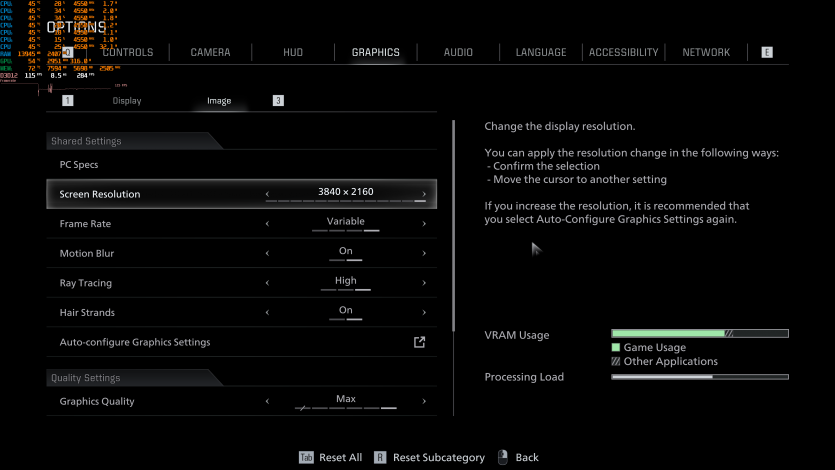Image resolution: width=835 pixels, height=470 pixels.
Task: Toggle Hair Strands with its left arrow
Action: coord(267,313)
